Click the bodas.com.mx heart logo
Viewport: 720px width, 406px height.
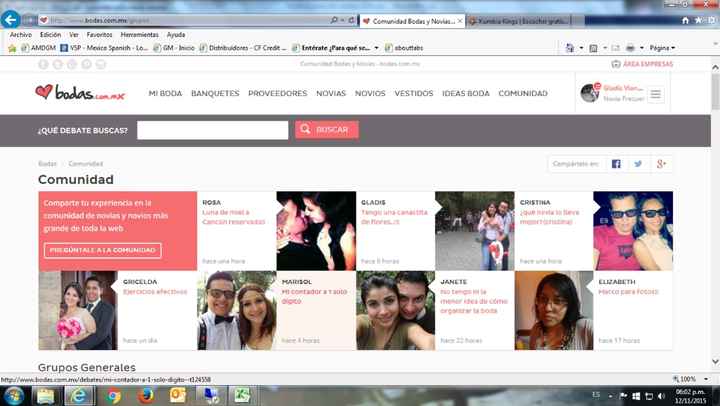coord(80,92)
